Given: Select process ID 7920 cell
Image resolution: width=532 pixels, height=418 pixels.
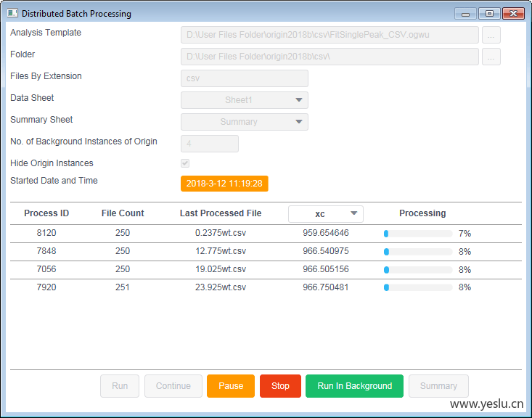Looking at the screenshot, I should tap(46, 287).
